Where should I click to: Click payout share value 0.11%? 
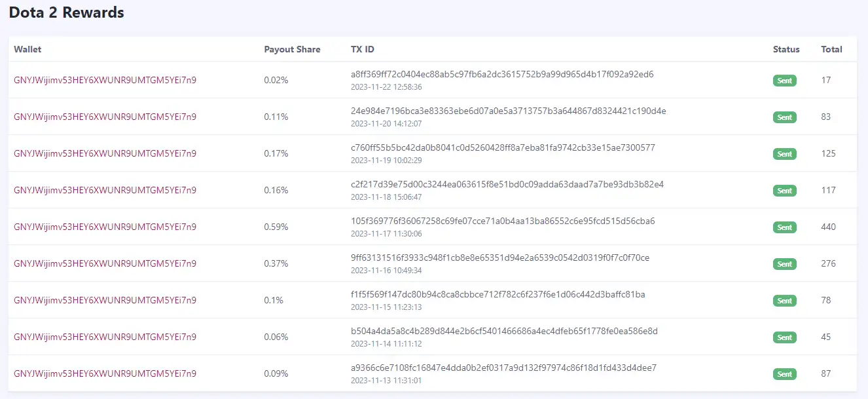(276, 117)
